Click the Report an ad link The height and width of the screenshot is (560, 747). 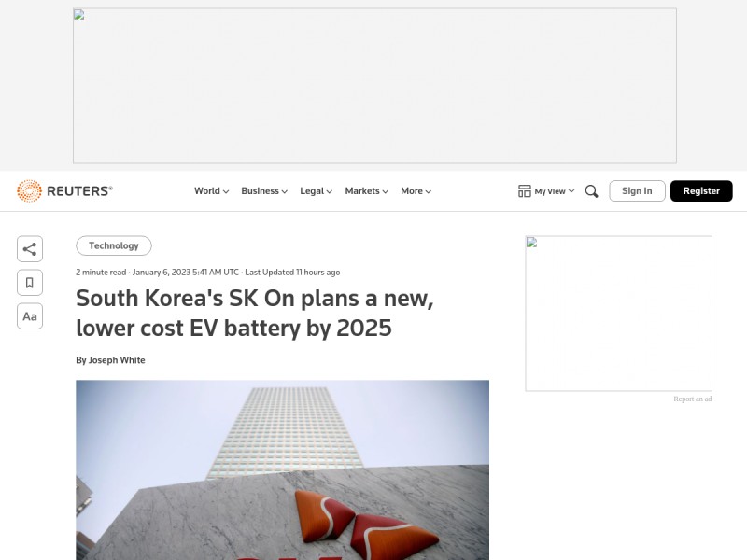pos(692,399)
